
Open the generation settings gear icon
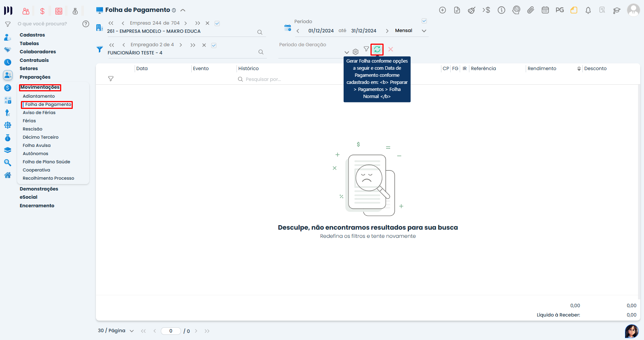coord(356,52)
